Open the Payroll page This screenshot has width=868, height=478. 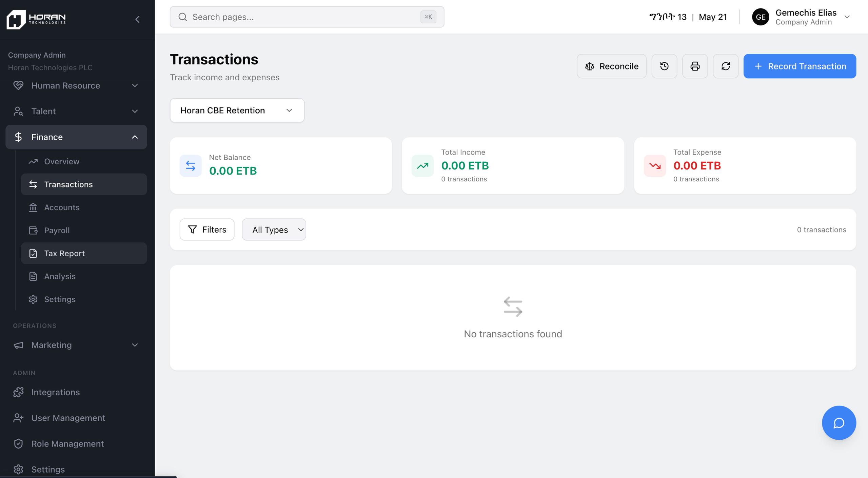84,231
